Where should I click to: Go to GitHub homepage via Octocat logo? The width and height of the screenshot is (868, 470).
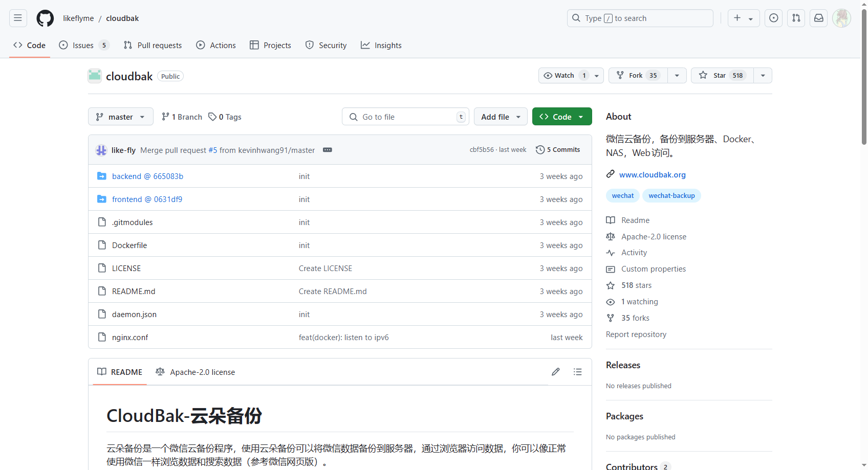click(x=45, y=18)
